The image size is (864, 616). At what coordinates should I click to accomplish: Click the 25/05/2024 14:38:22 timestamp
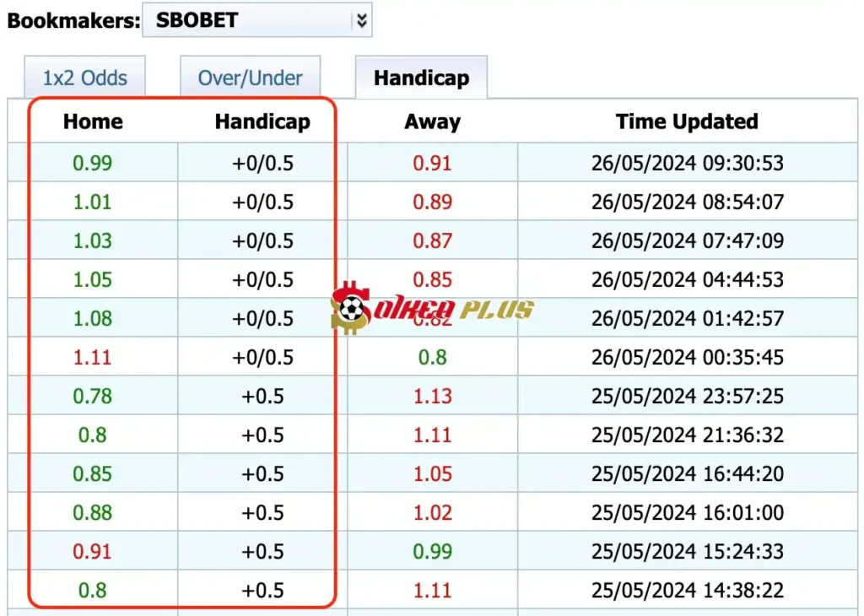coord(687,590)
